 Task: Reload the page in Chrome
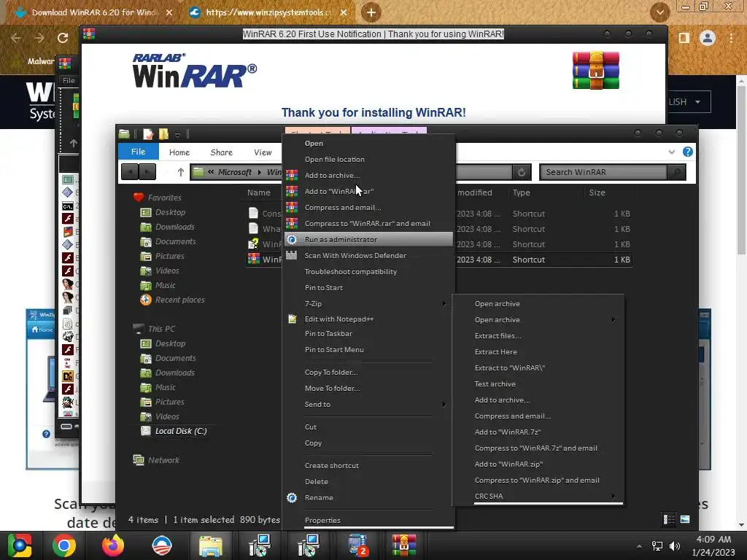63,38
